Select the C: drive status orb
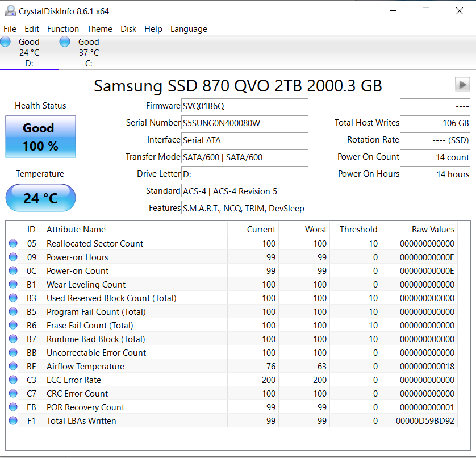 (x=65, y=41)
